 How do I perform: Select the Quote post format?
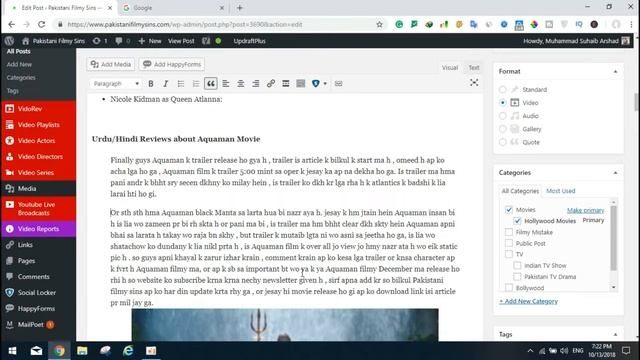click(x=503, y=142)
